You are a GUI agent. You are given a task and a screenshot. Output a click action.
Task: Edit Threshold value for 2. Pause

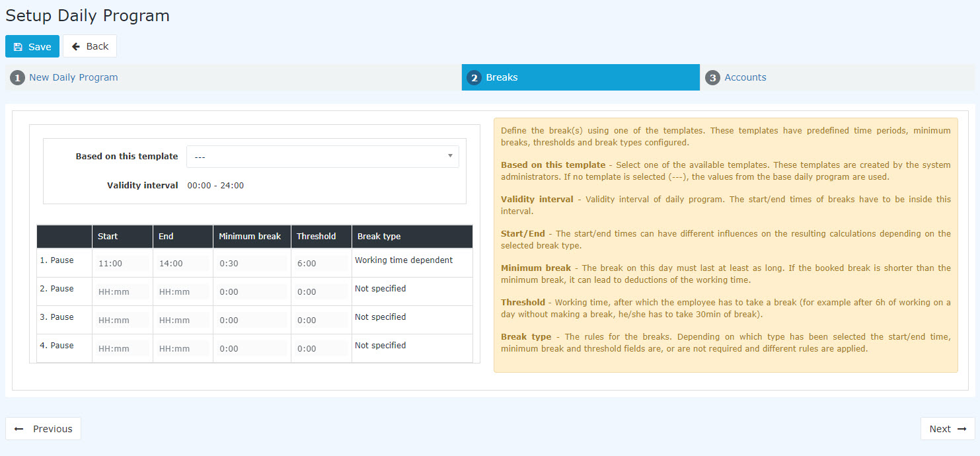coord(321,291)
